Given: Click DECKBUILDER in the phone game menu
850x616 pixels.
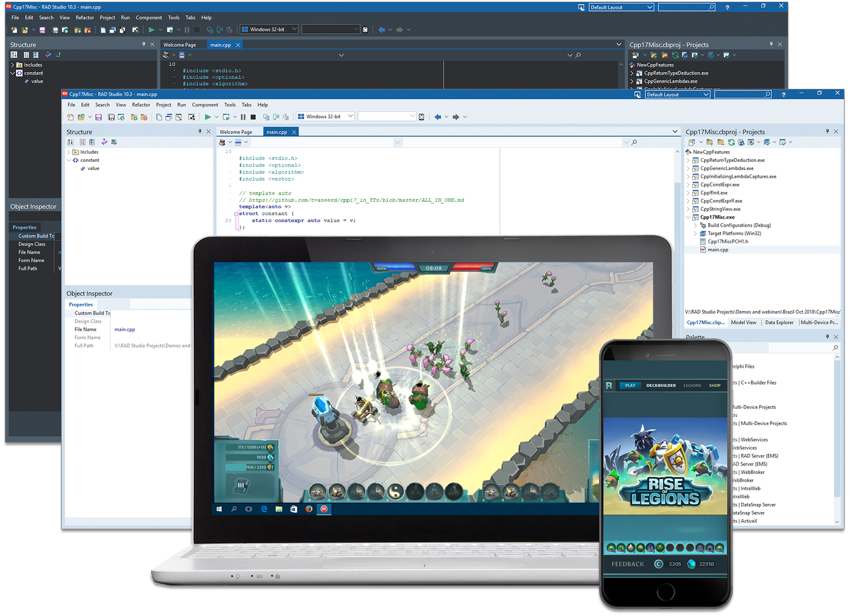Looking at the screenshot, I should 661,385.
